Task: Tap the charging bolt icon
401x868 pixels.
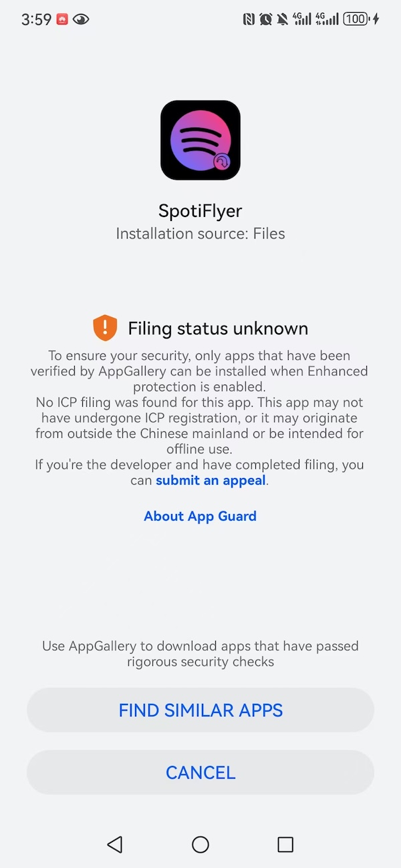Action: coord(376,19)
